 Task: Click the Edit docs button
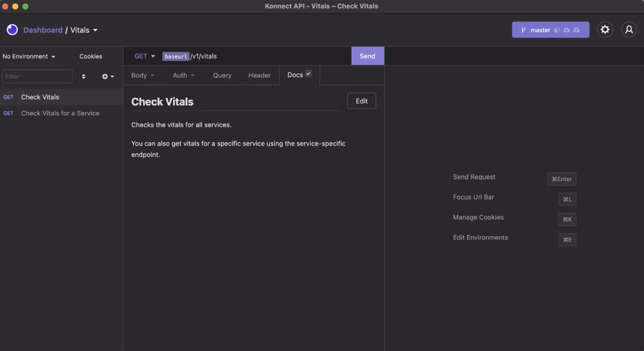pyautogui.click(x=361, y=101)
